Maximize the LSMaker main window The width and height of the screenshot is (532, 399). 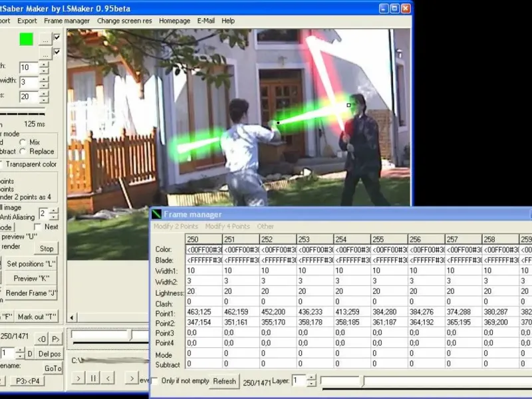pos(394,9)
